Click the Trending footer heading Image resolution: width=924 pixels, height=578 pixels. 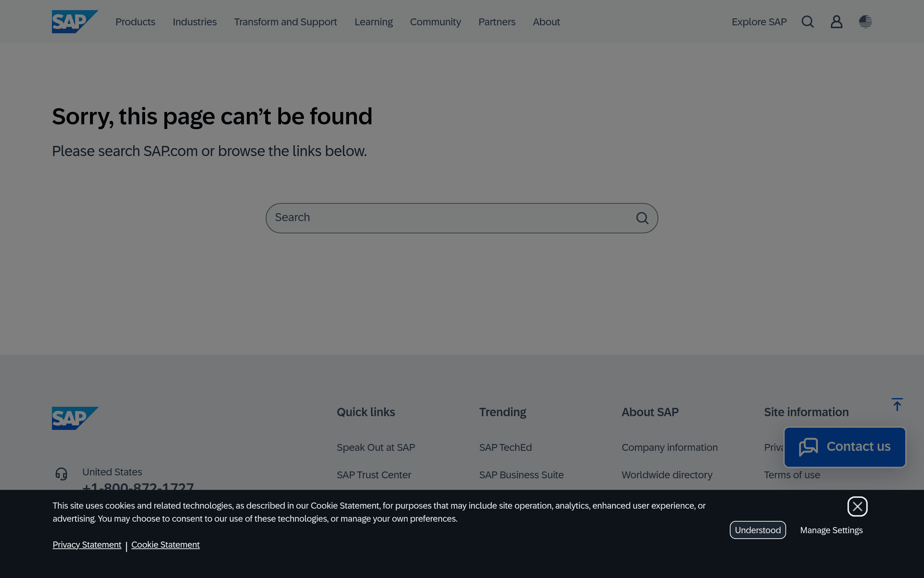(x=502, y=412)
